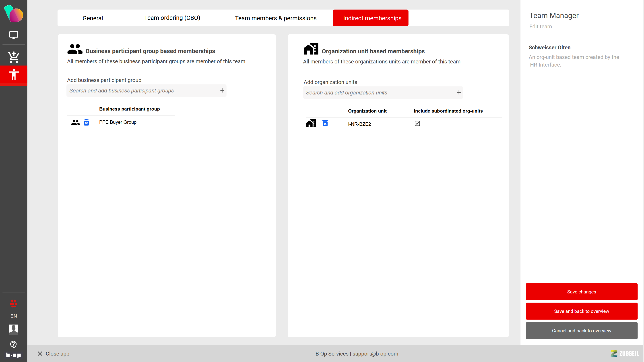Go to Team members & permissions tab
Viewport: 644px width, 362px height.
pos(275,18)
